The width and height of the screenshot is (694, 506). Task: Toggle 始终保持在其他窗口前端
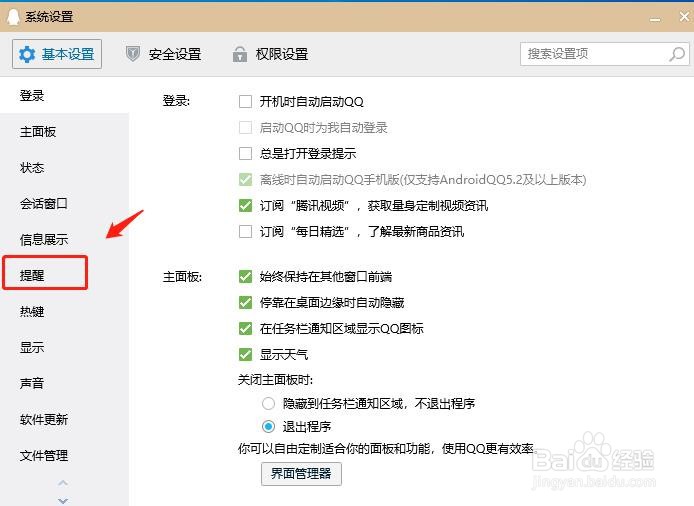(x=245, y=277)
